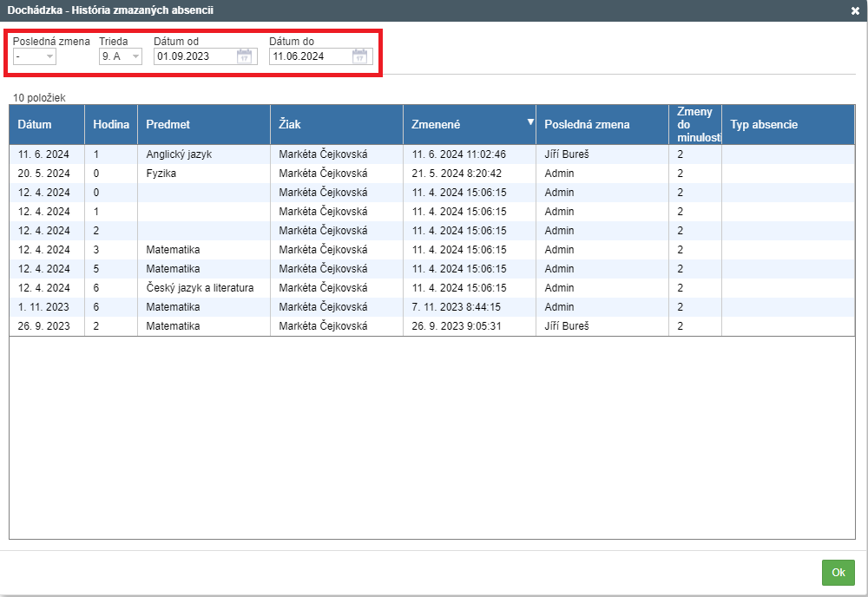Screen dimensions: 868x597
Task: Confirm with the green Ok button
Action: pyautogui.click(x=838, y=572)
